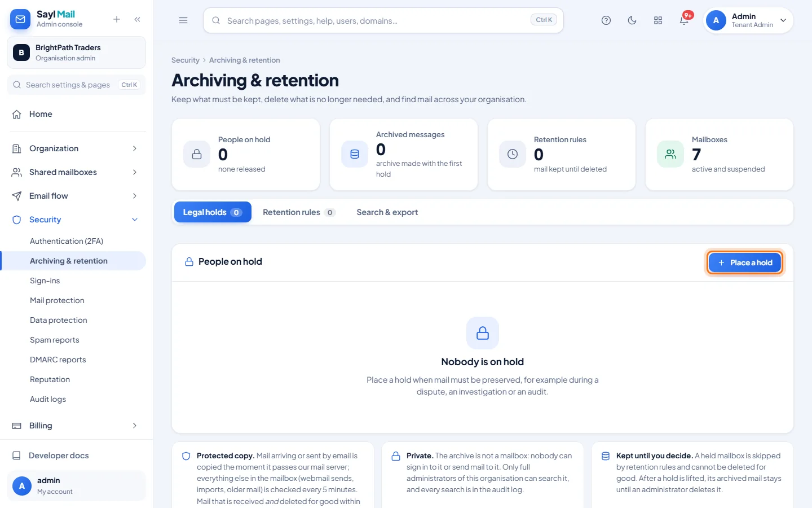Open admin My account link
The width and height of the screenshot is (812, 508).
pyautogui.click(x=76, y=485)
